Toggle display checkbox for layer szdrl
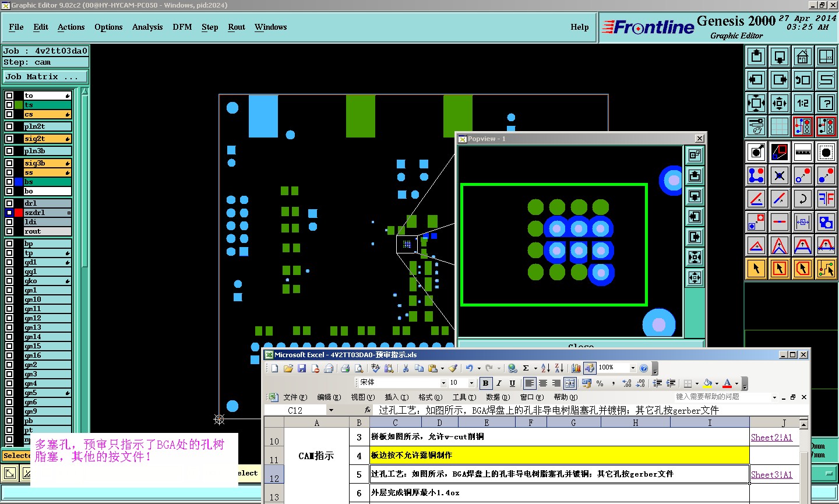Viewport: 839px width, 504px height. click(9, 213)
